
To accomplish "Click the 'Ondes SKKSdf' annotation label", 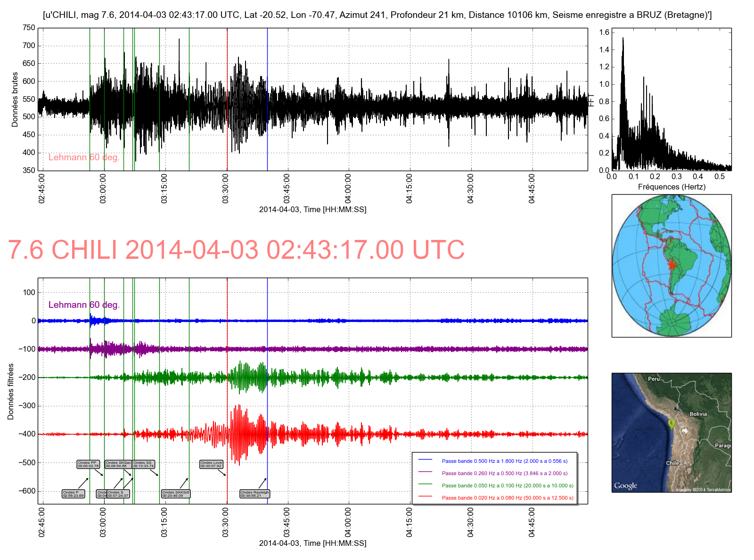I will click(176, 494).
